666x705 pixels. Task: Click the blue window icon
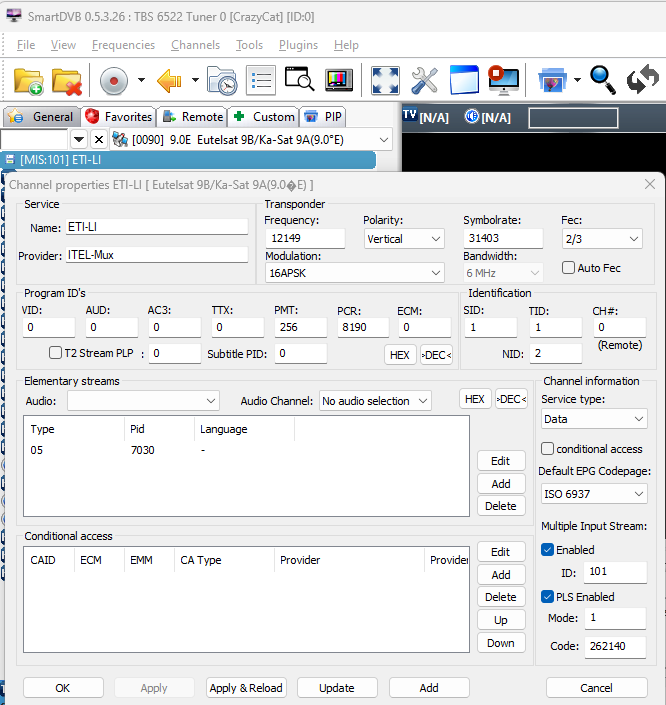(464, 80)
